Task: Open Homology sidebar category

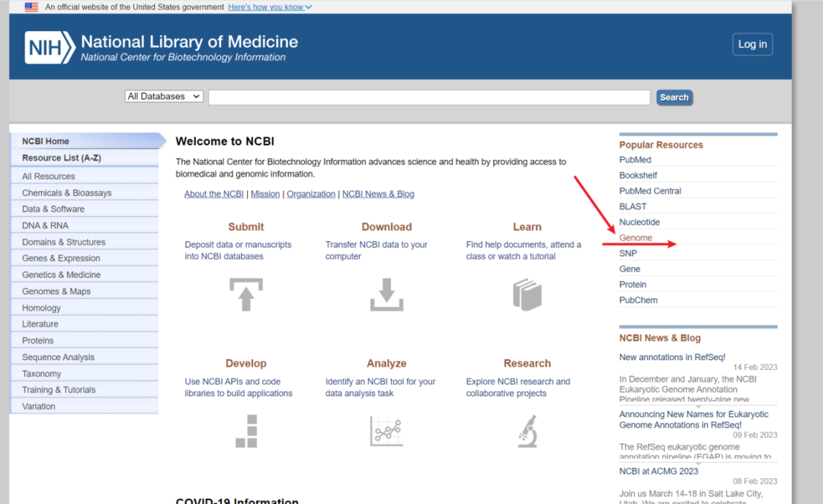Action: [85, 308]
